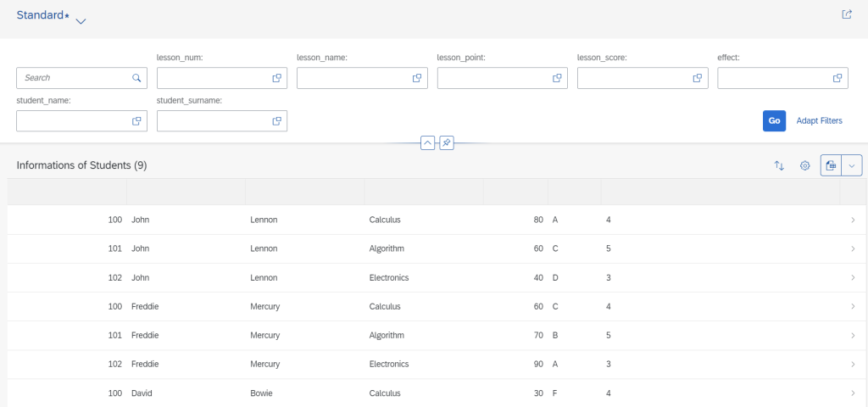The height and width of the screenshot is (407, 868).
Task: Open table personalization gear settings
Action: (805, 165)
